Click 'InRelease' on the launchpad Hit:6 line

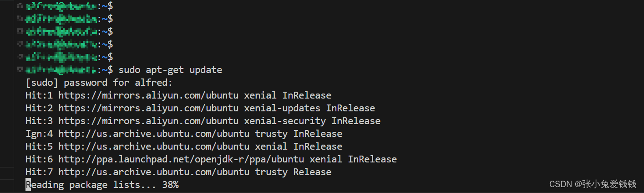pyautogui.click(x=372, y=159)
